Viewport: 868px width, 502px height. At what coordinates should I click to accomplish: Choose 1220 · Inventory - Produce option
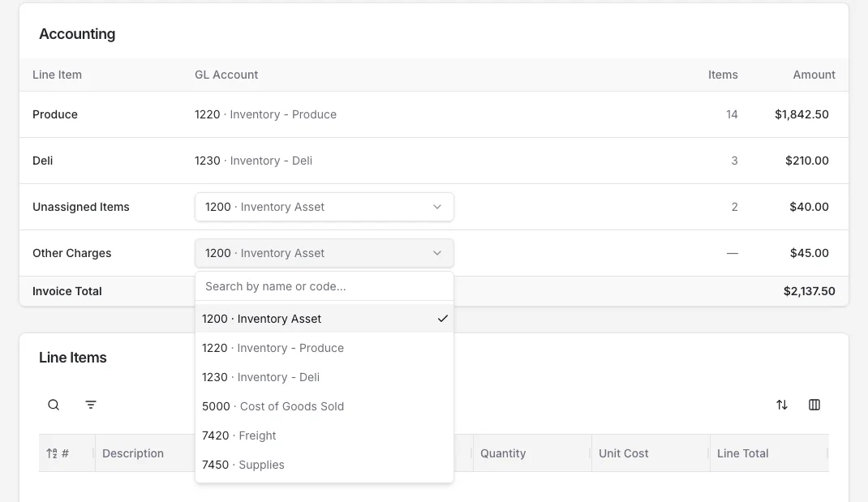(x=324, y=348)
